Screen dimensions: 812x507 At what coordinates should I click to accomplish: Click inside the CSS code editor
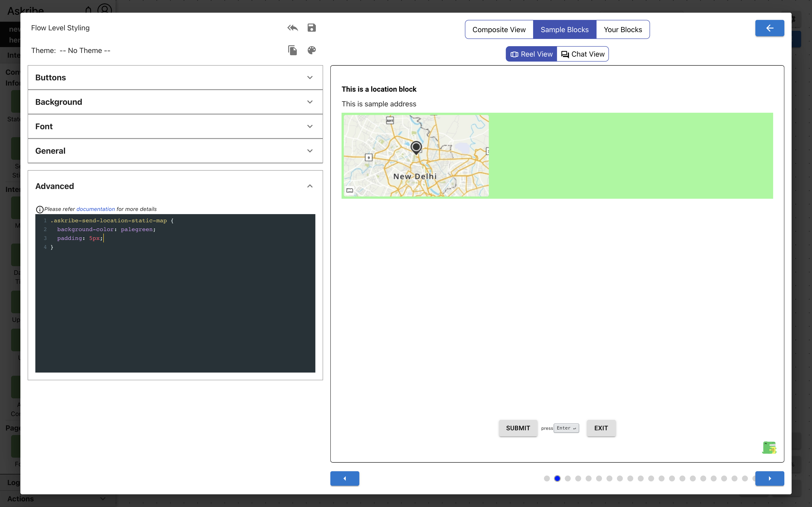[x=174, y=302]
